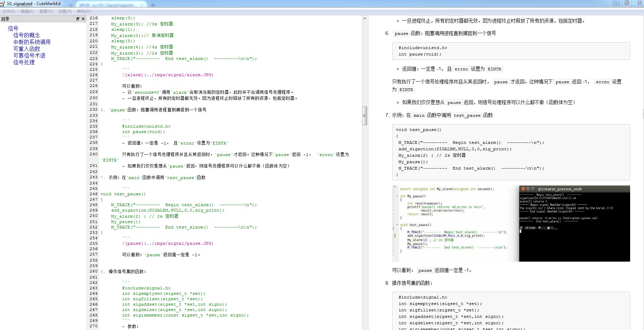Click the CuteMarkEd app icon in title bar
This screenshot has height=330, width=644.
point(3,3)
